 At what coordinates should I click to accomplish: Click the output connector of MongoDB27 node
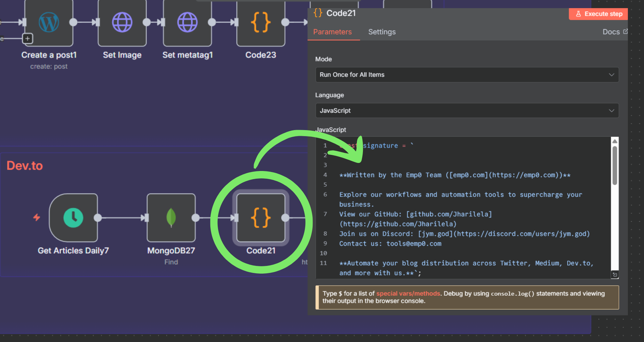pos(196,218)
